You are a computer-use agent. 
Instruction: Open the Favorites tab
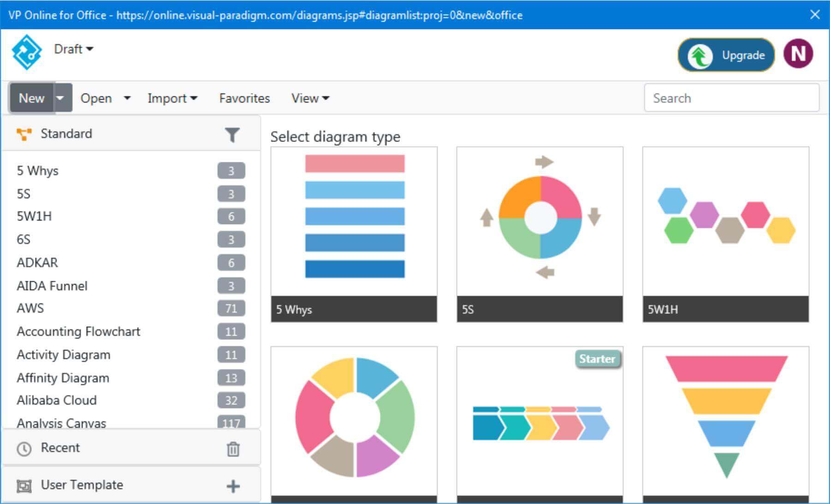(244, 98)
